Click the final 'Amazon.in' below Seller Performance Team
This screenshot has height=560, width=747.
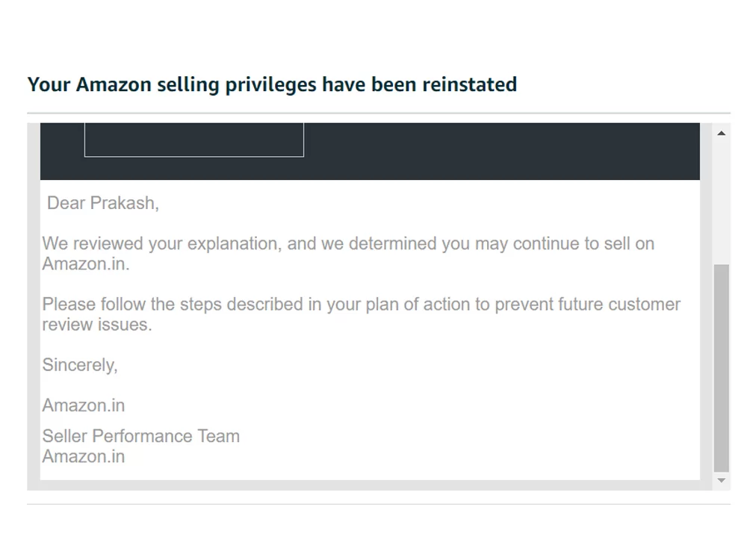(x=84, y=457)
